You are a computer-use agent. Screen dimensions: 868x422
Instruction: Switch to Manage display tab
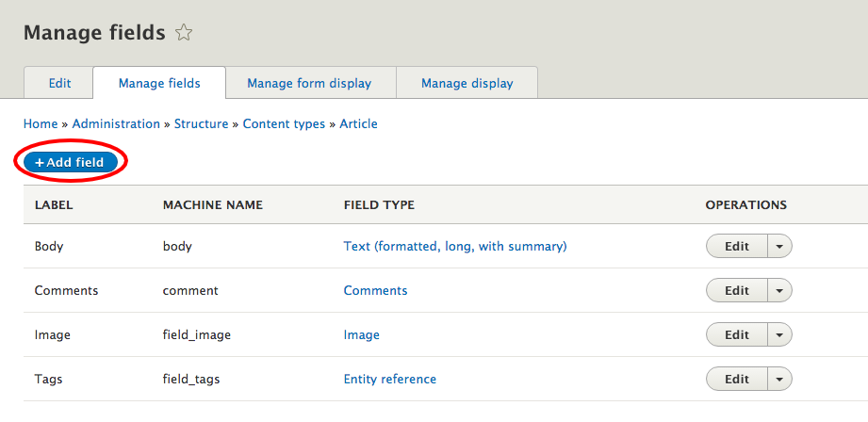[x=467, y=84]
